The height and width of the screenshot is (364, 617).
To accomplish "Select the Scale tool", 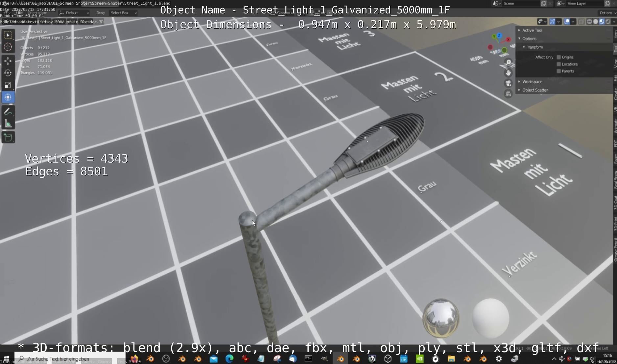I will (8, 85).
